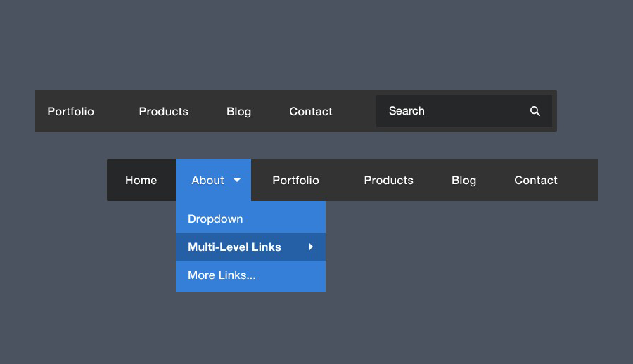The width and height of the screenshot is (633, 364).
Task: Click top navbar gap between Contact and Search
Action: point(355,111)
